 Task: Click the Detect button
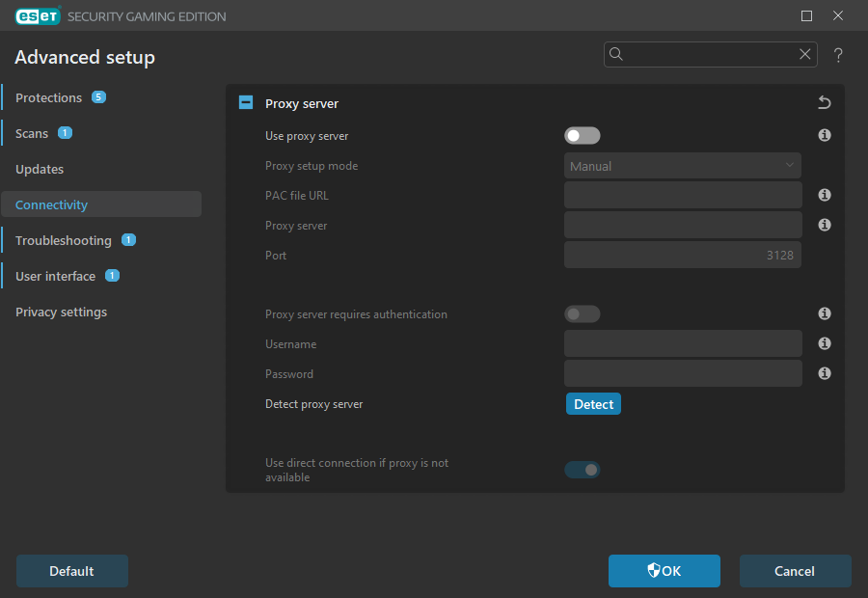click(x=593, y=404)
